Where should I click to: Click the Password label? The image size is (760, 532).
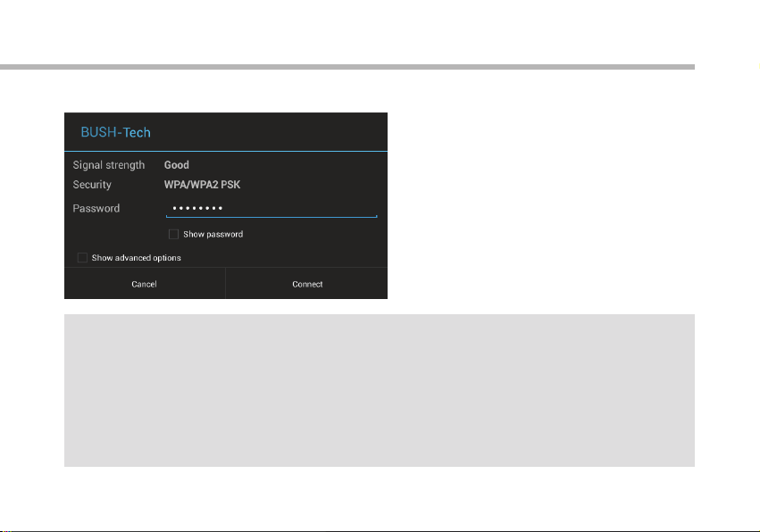(x=96, y=209)
